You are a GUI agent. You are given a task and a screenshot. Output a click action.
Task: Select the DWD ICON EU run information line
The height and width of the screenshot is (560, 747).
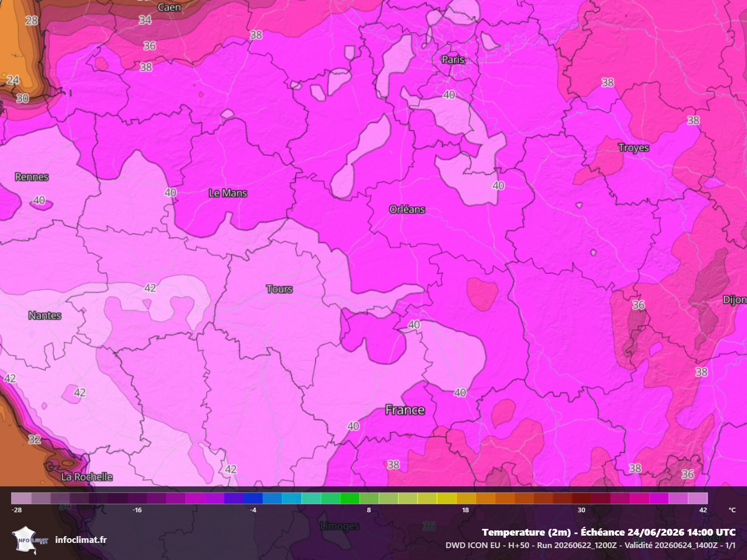click(590, 545)
